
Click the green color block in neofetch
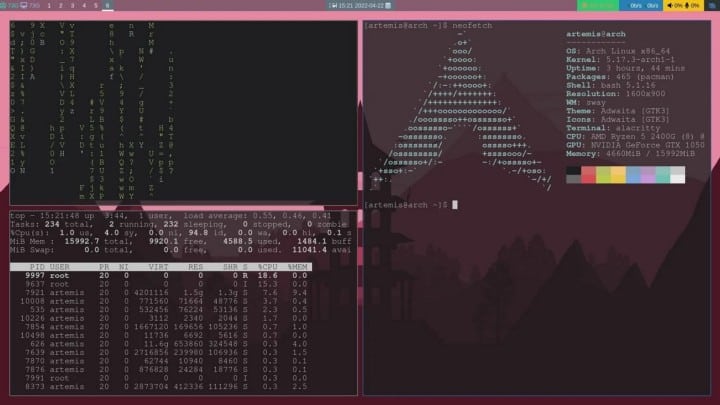click(603, 175)
